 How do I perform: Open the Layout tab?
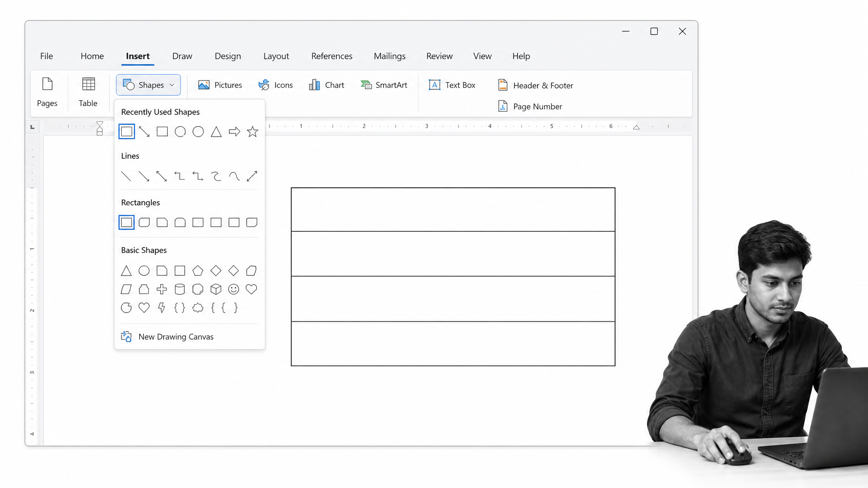point(276,56)
